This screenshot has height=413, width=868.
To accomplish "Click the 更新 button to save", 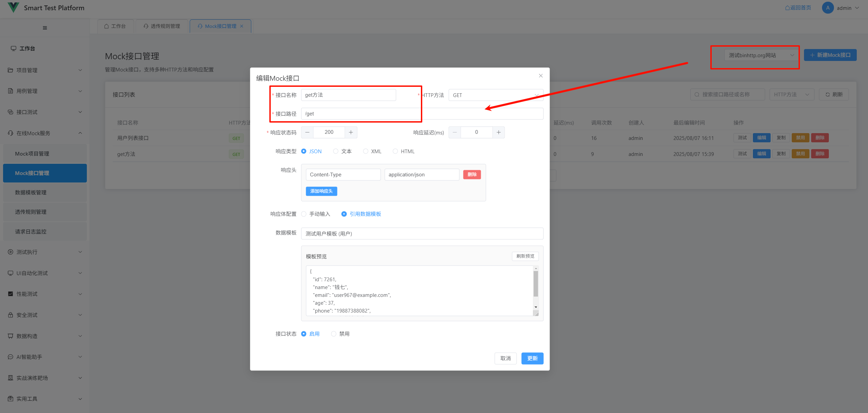I will [532, 358].
